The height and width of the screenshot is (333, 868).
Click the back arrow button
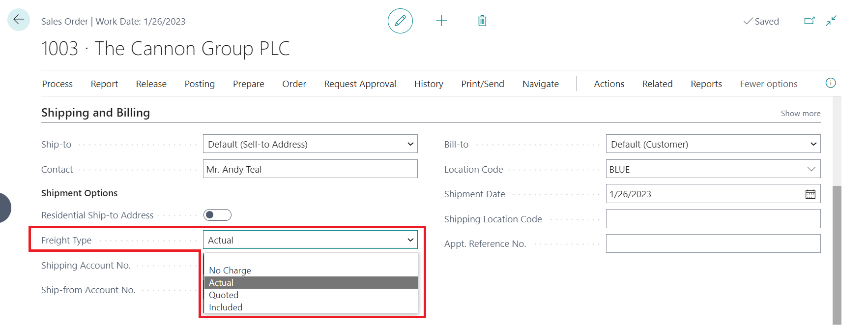pyautogui.click(x=19, y=20)
